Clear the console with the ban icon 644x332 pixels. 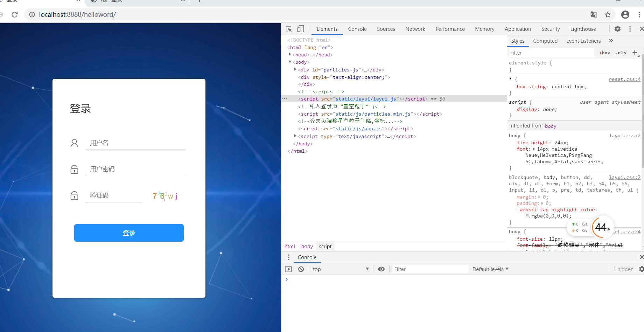301,269
